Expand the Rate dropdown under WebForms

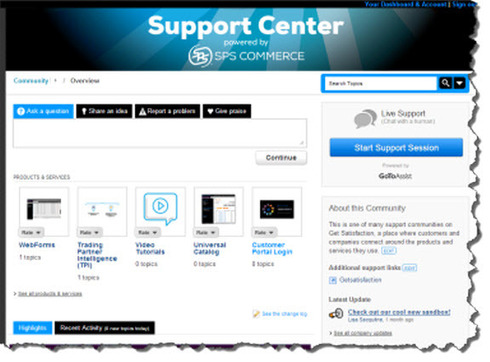point(31,232)
